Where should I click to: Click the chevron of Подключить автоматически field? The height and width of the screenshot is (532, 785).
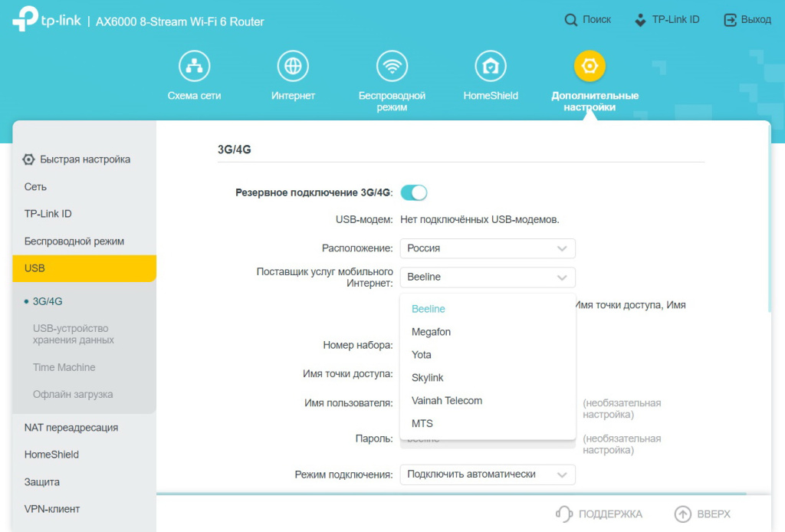562,475
